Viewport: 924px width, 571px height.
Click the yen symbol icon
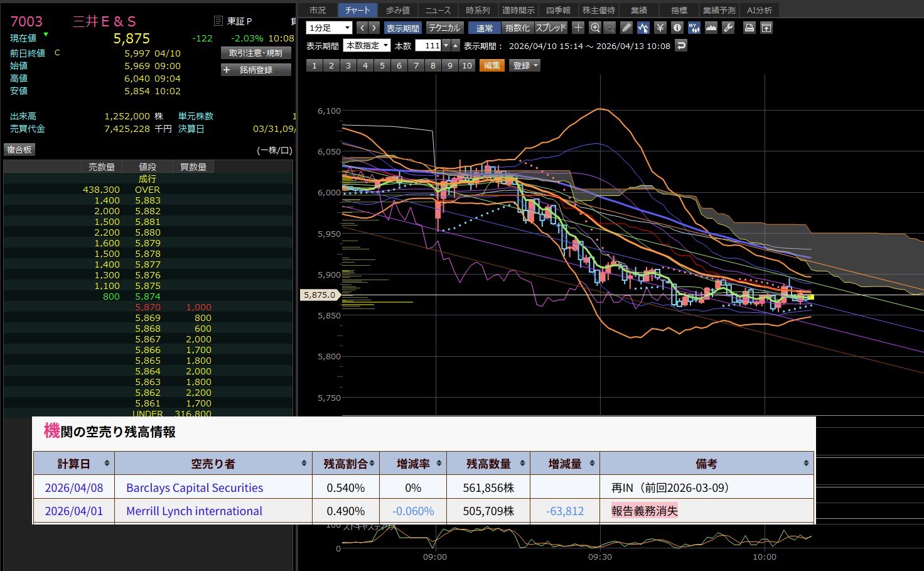coord(660,28)
